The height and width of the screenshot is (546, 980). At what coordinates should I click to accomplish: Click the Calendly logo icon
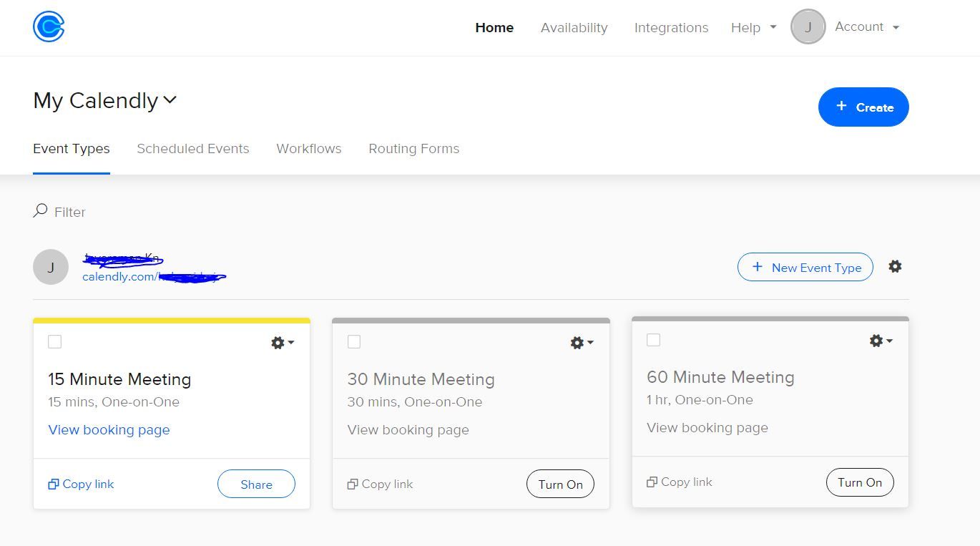tap(49, 27)
